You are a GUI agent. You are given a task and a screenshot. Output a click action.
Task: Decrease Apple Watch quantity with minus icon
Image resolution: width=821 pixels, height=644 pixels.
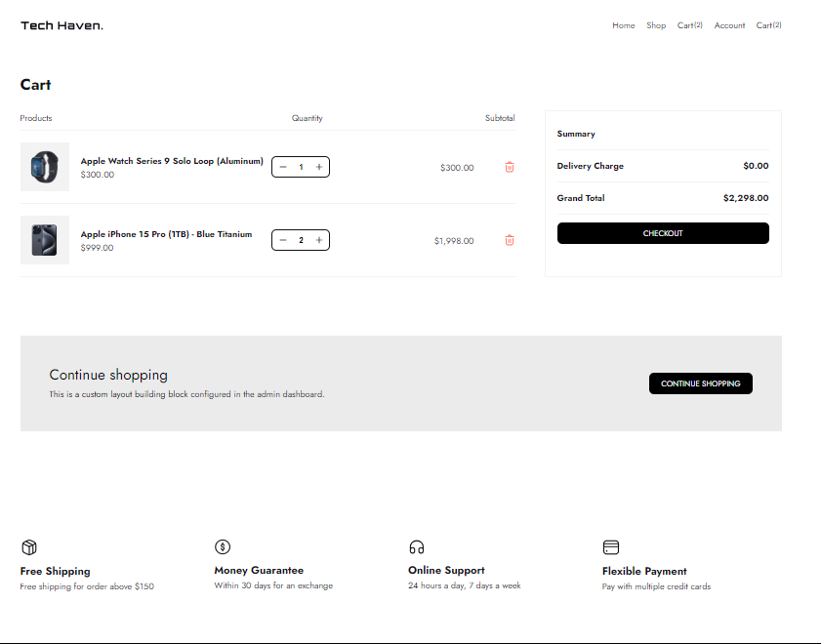[283, 167]
